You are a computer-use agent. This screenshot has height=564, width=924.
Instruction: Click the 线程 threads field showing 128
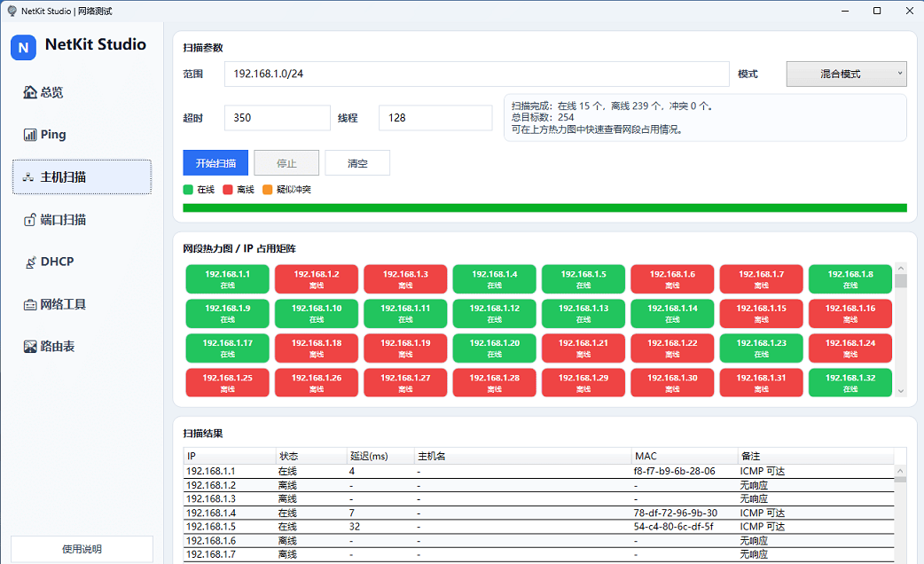click(x=435, y=117)
